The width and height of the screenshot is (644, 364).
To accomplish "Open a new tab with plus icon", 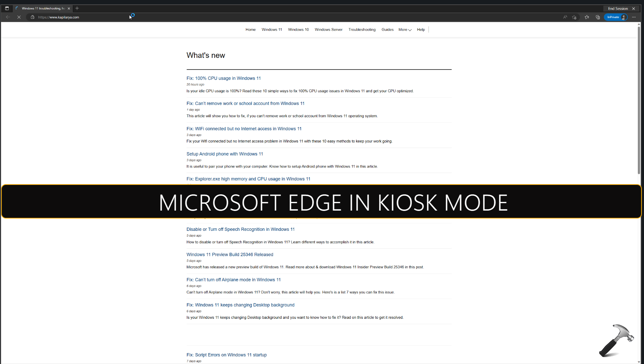I will pos(77,8).
